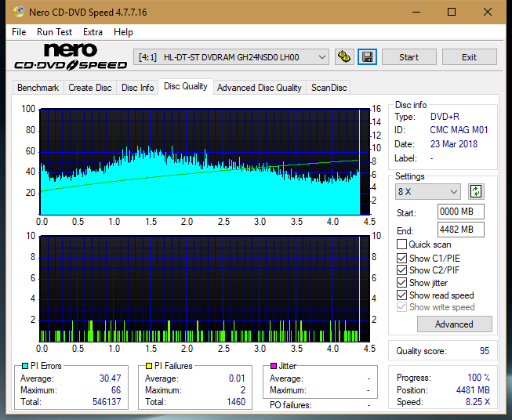Click the Position value 4481 MB
512x420 pixels.
pyautogui.click(x=473, y=390)
